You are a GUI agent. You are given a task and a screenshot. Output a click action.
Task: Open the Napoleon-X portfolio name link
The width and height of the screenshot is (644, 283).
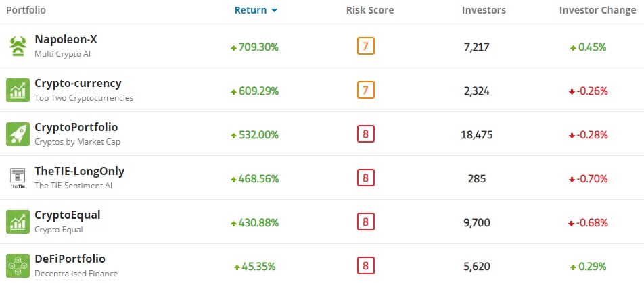pyautogui.click(x=66, y=40)
